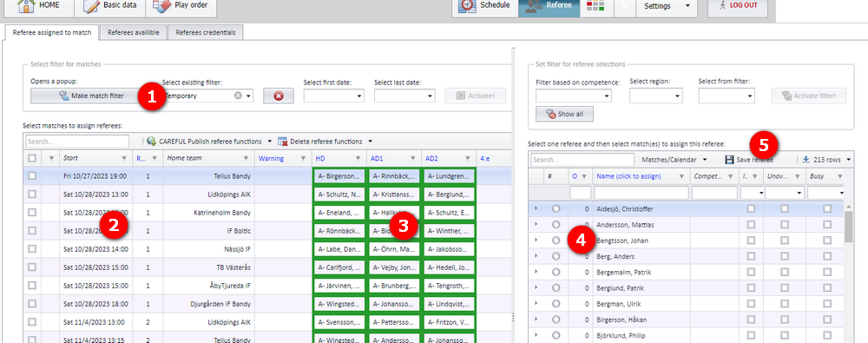
Task: Check the Nässjö IF match checkbox
Action: (32, 249)
